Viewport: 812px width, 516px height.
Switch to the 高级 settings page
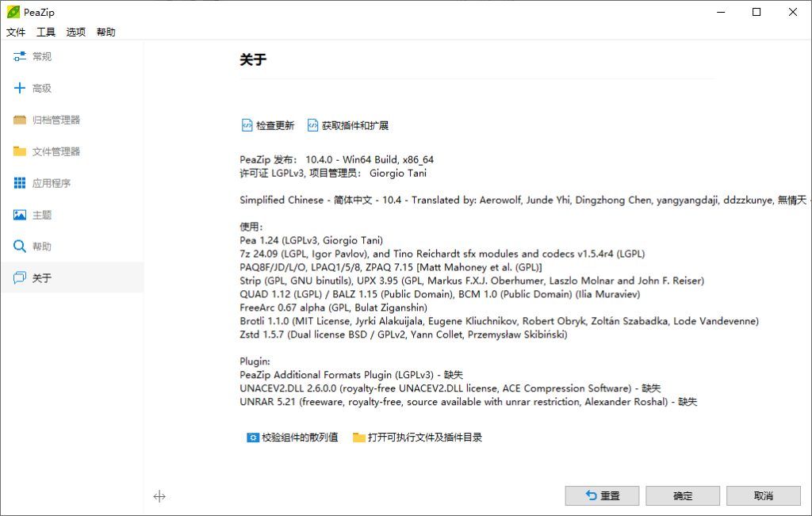click(x=72, y=88)
